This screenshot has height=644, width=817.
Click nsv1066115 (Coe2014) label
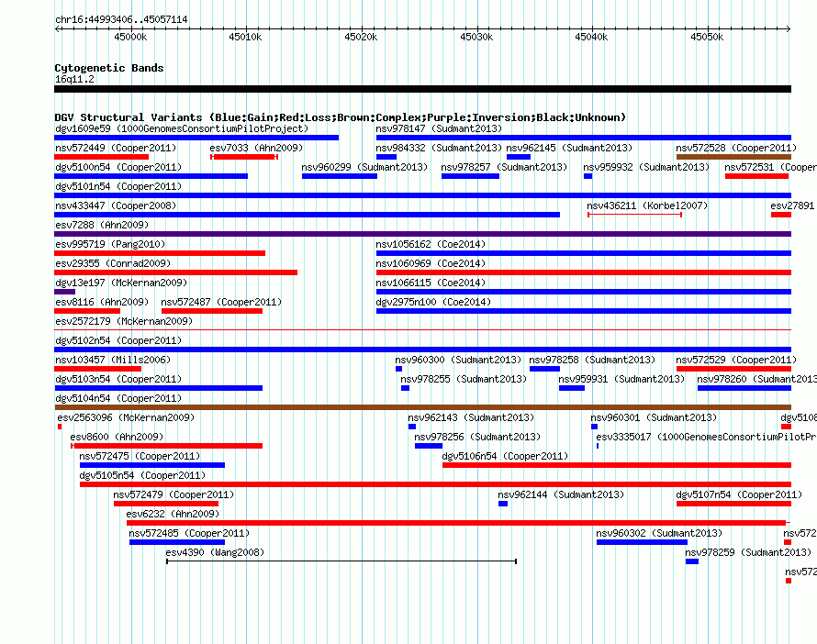(x=431, y=283)
